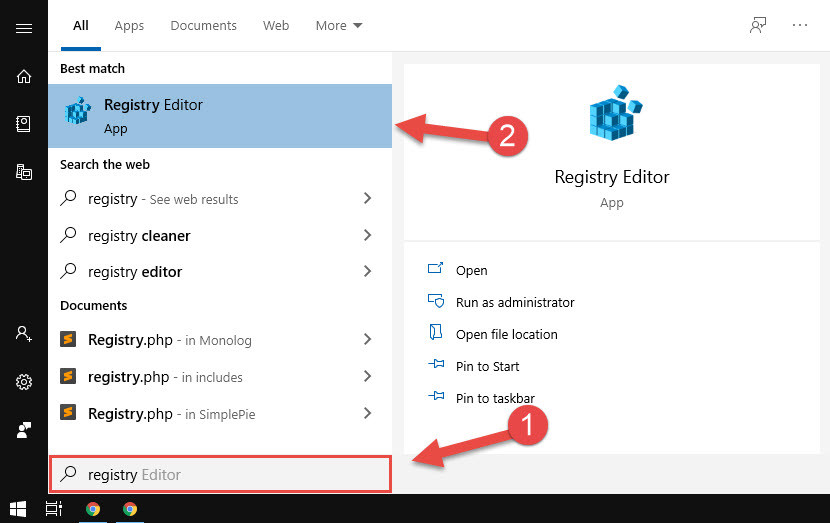Click the feedback person icon in sidebar

(x=24, y=430)
